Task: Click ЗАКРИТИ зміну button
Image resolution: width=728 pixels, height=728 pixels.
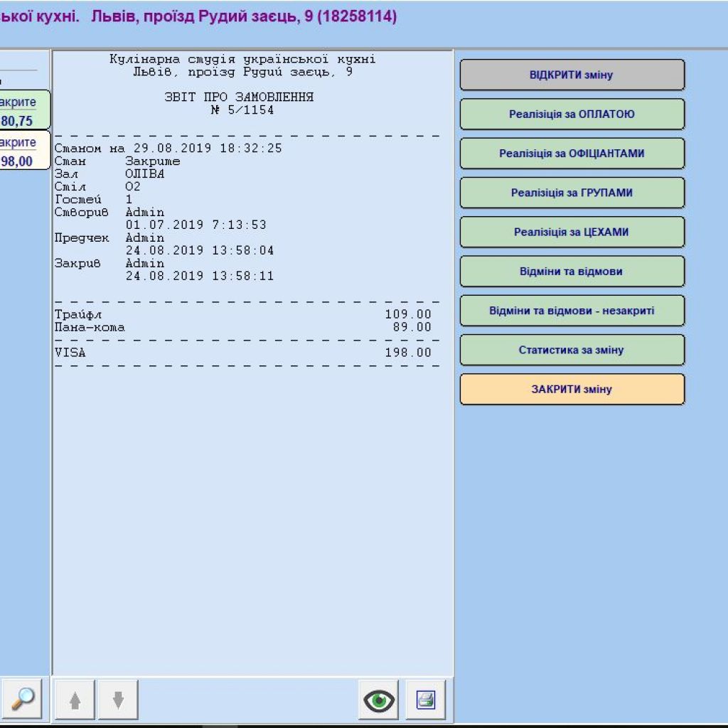Action: pyautogui.click(x=572, y=390)
